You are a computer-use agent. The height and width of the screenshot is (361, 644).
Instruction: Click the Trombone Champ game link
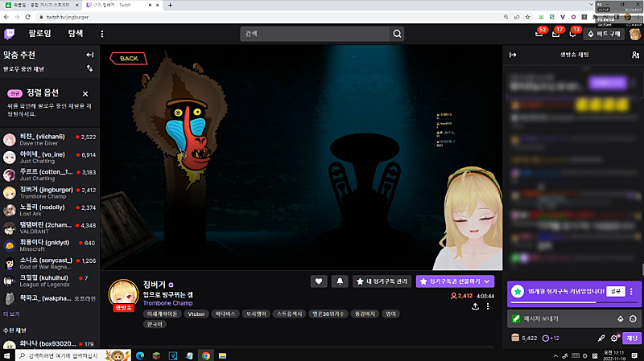(x=168, y=303)
